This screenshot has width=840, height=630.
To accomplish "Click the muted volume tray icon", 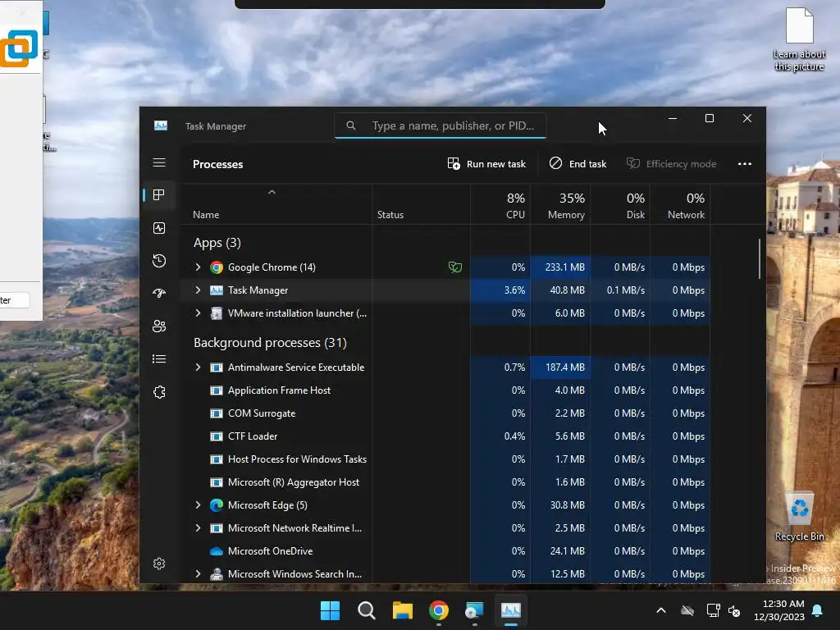I will [734, 610].
